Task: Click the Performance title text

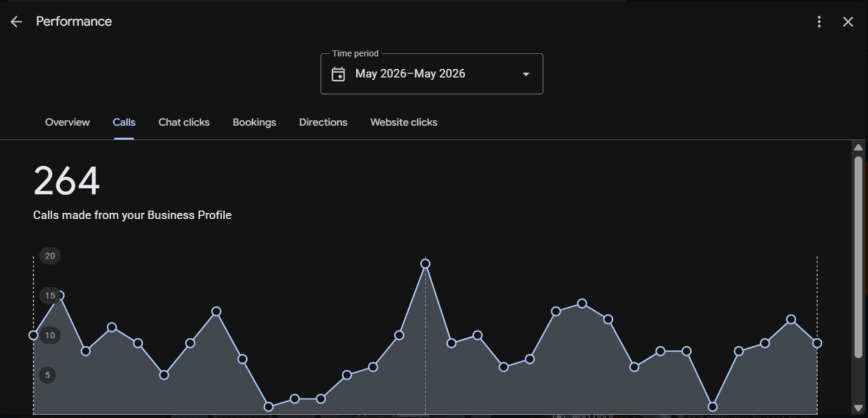Action: 74,22
